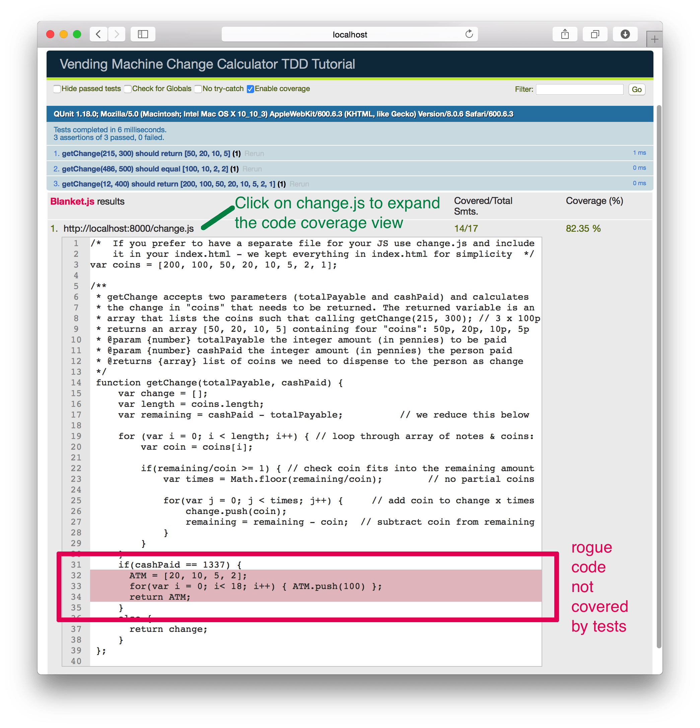Enable Check for Globals checkbox
Viewport: 700px width, 728px height.
tap(128, 89)
